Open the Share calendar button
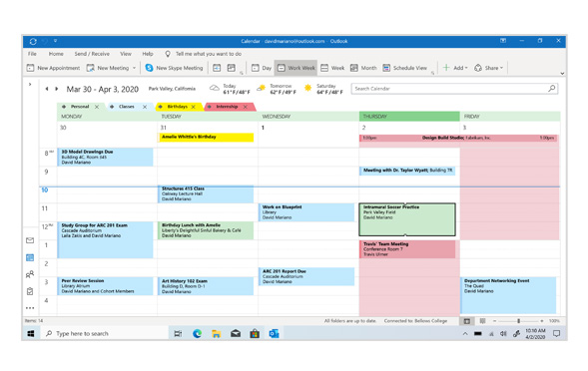Viewport: 588px width, 371px height. click(x=488, y=68)
